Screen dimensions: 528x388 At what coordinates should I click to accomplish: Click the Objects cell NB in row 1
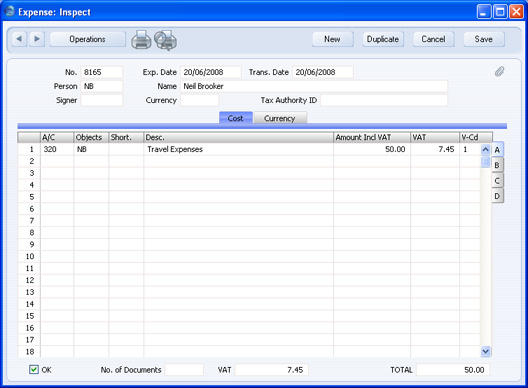click(91, 149)
